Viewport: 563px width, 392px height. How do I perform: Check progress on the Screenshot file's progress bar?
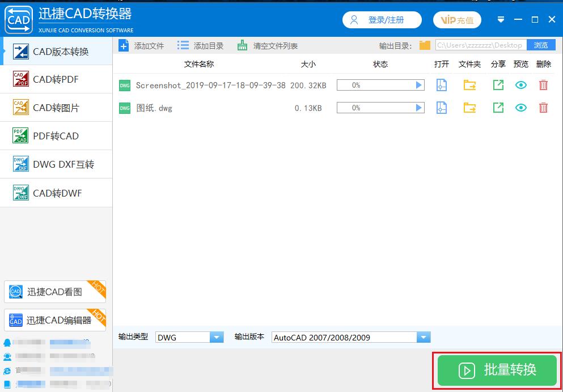374,85
